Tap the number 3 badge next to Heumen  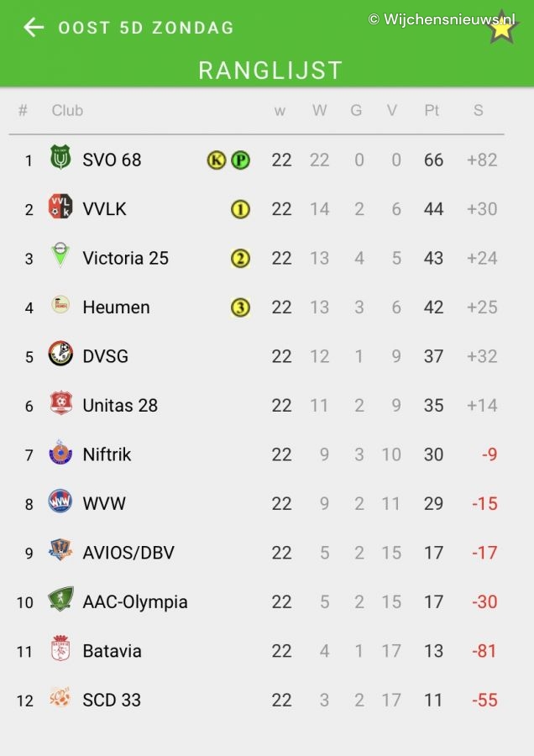point(241,307)
